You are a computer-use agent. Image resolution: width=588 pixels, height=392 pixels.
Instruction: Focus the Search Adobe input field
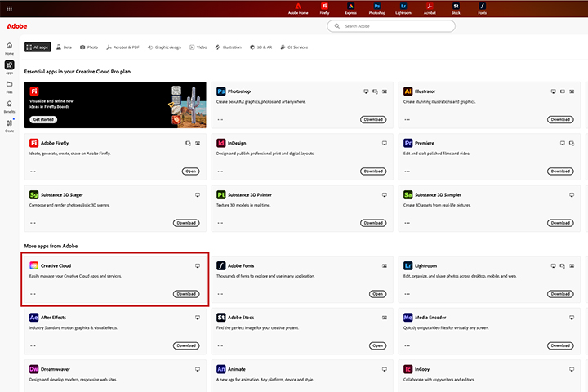tap(391, 27)
